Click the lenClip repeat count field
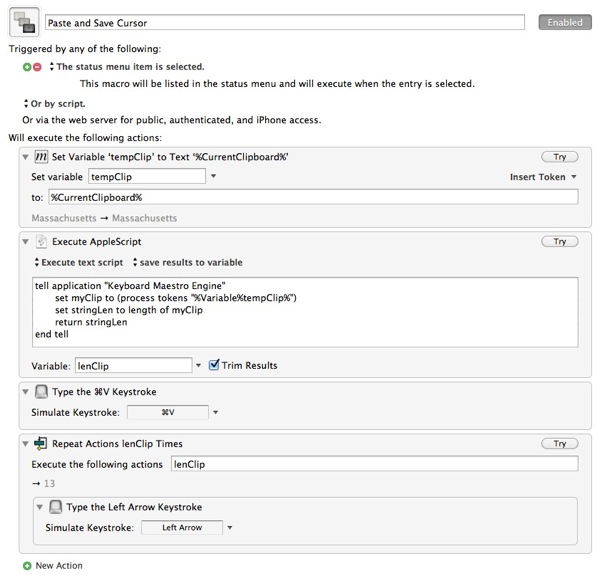Screen dimensions: 600x576 click(374, 464)
